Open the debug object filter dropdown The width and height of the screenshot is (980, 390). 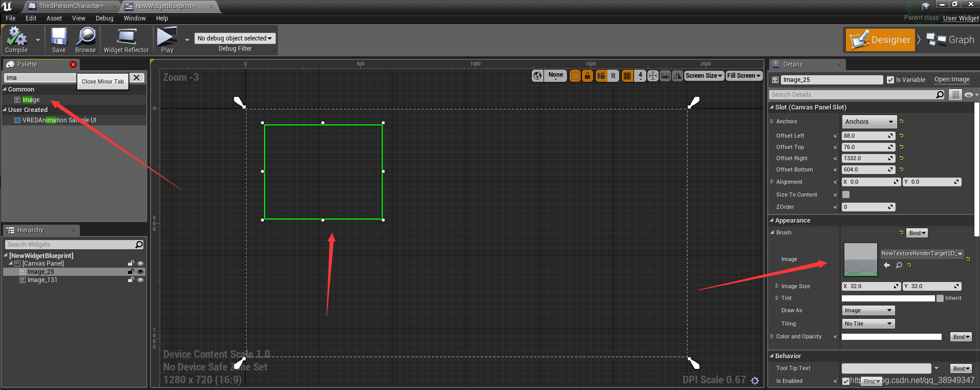[x=235, y=38]
